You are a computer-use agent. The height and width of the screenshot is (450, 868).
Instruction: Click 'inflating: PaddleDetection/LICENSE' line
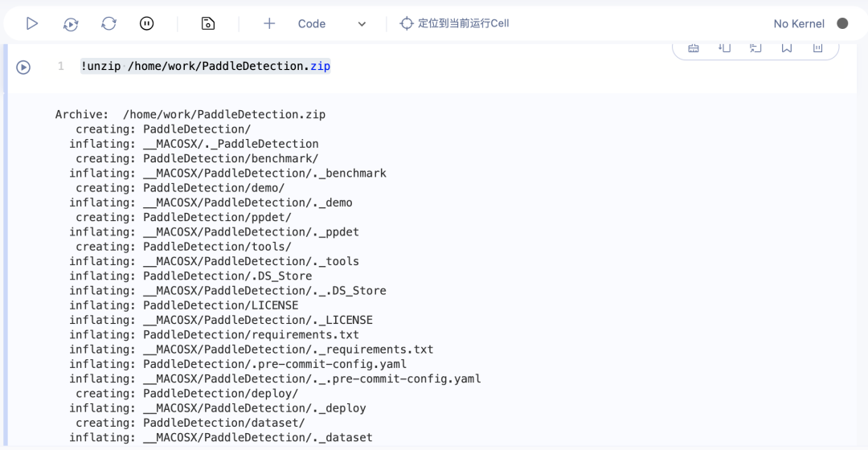click(183, 305)
